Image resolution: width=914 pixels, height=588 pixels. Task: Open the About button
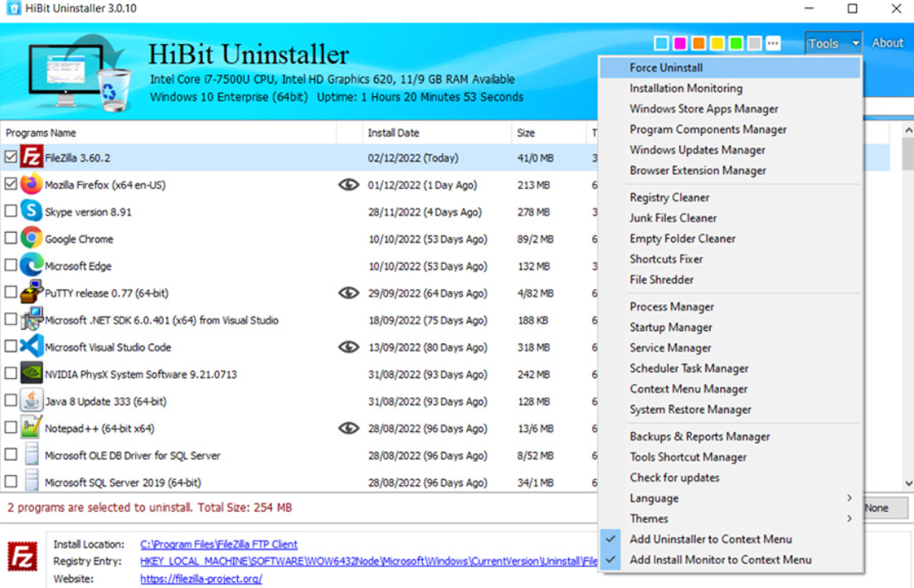pos(887,43)
